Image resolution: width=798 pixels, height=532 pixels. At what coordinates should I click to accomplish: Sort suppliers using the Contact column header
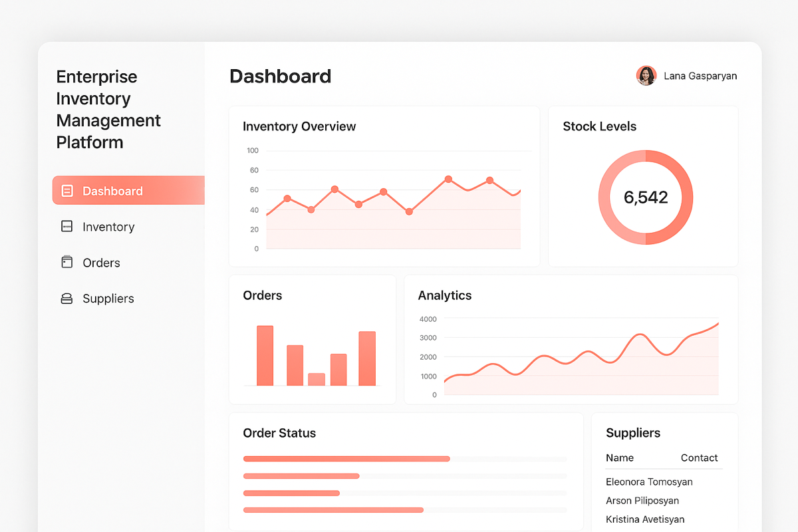[699, 458]
